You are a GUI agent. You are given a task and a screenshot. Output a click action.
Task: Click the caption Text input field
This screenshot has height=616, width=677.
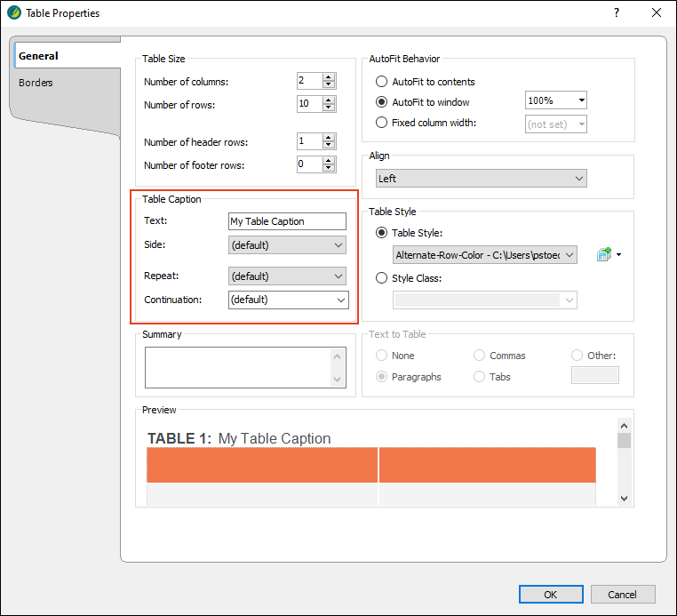[287, 221]
